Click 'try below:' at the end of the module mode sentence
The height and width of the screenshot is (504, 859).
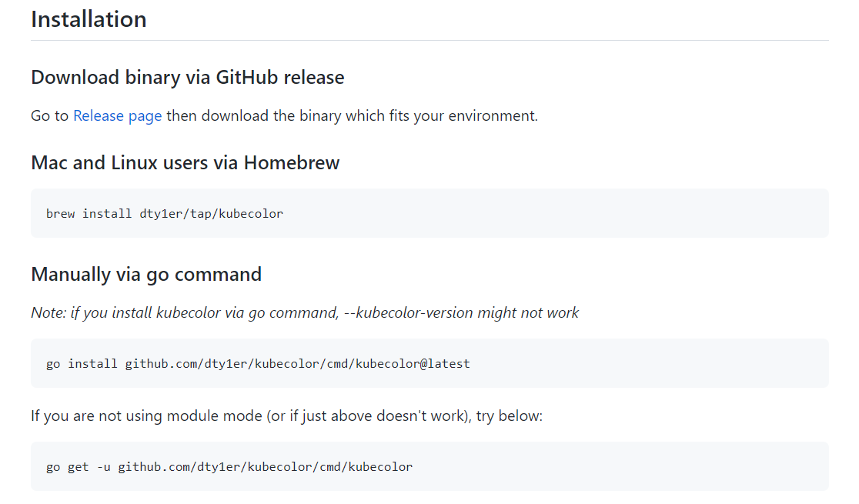[510, 416]
